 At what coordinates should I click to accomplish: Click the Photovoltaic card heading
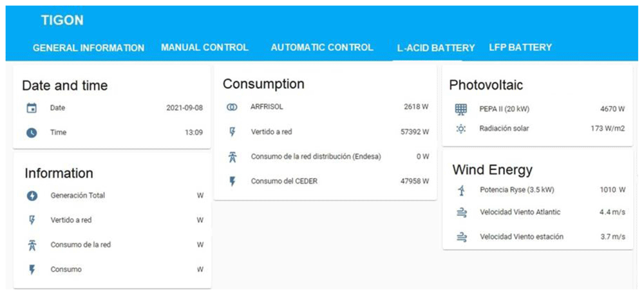coord(486,85)
